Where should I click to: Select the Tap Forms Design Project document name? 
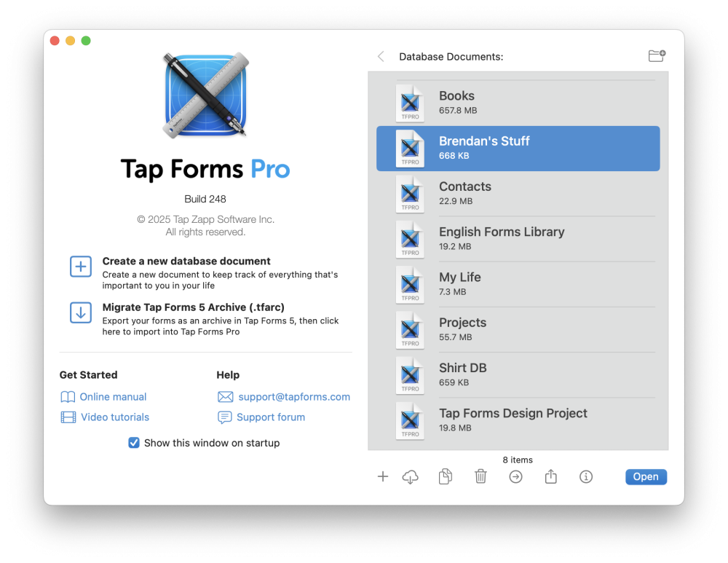(513, 413)
